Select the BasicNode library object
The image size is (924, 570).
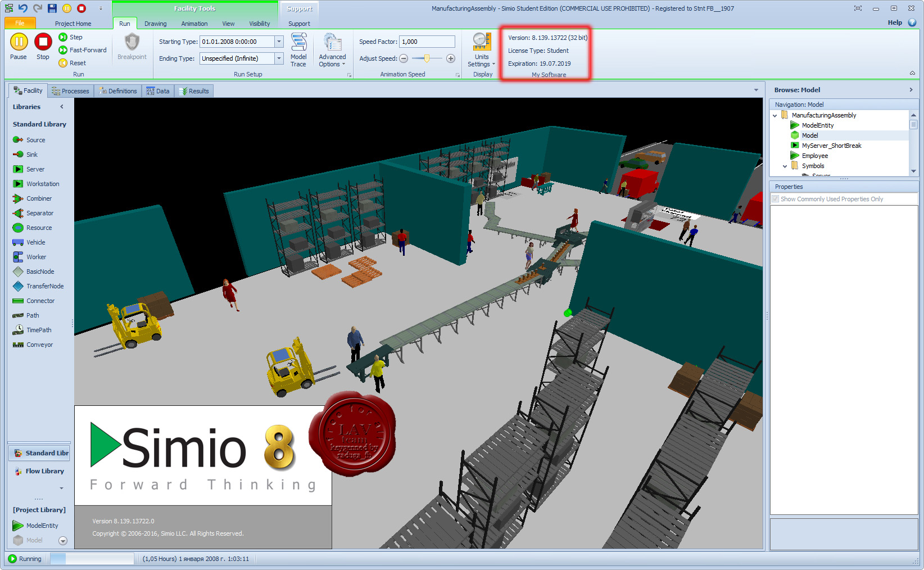tap(33, 272)
